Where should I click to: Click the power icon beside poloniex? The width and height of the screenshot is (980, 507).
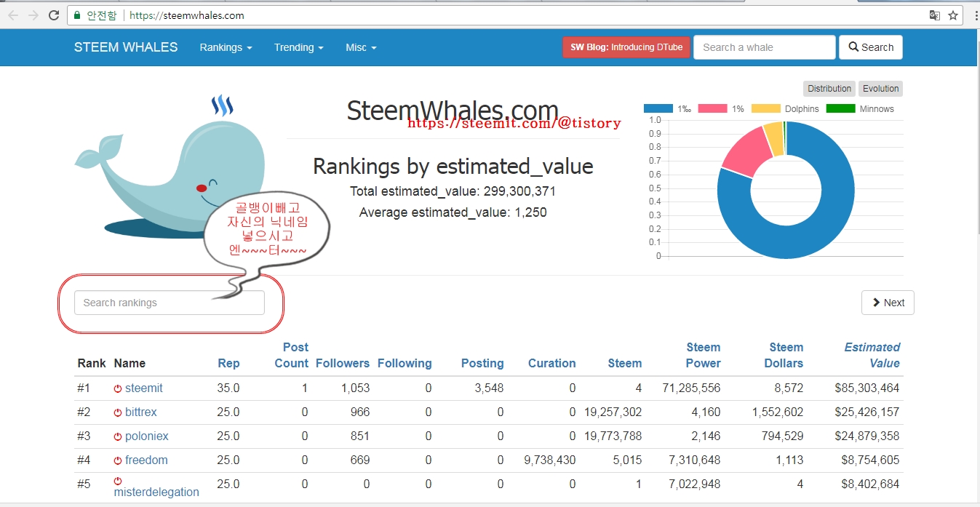point(118,436)
